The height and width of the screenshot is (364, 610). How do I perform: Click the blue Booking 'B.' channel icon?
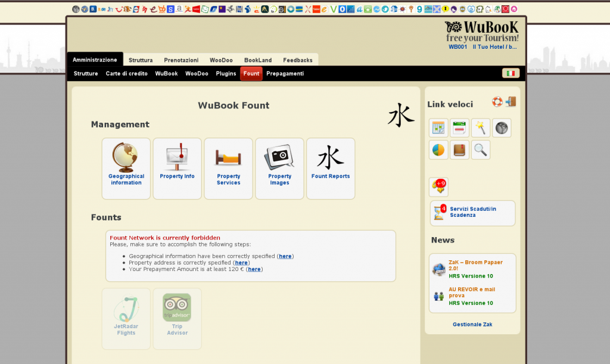click(x=93, y=9)
